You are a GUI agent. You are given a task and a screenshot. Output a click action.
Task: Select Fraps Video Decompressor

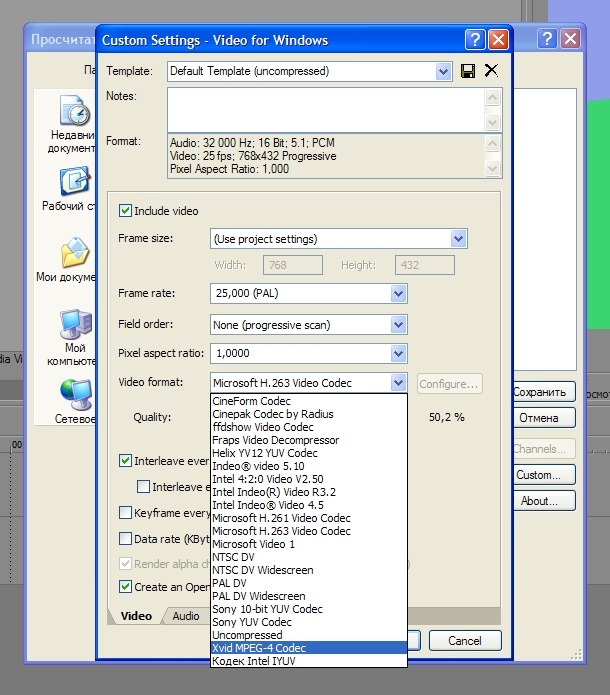point(309,440)
